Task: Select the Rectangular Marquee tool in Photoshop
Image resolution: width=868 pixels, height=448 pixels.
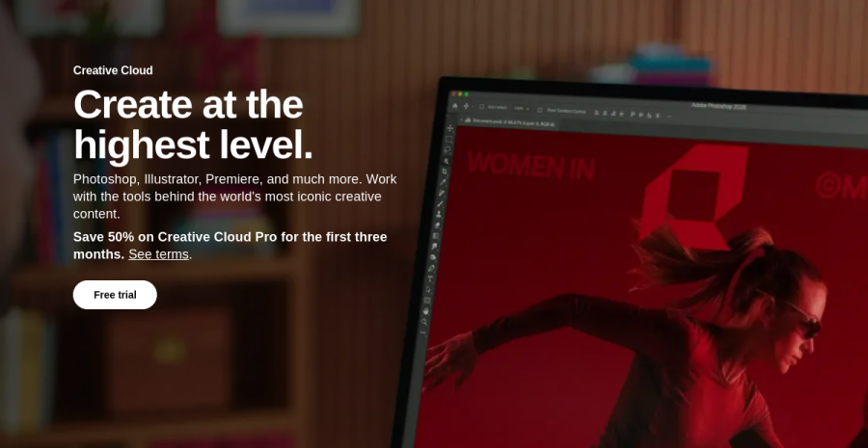Action: [x=448, y=139]
